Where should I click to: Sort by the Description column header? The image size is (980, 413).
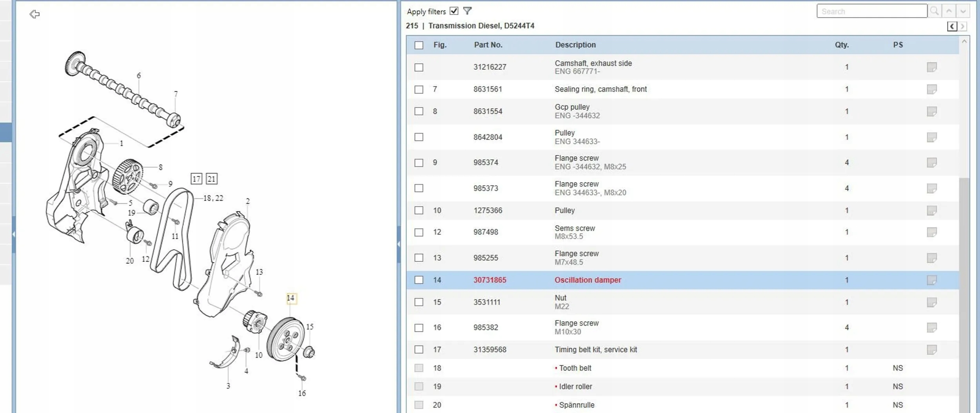point(575,45)
